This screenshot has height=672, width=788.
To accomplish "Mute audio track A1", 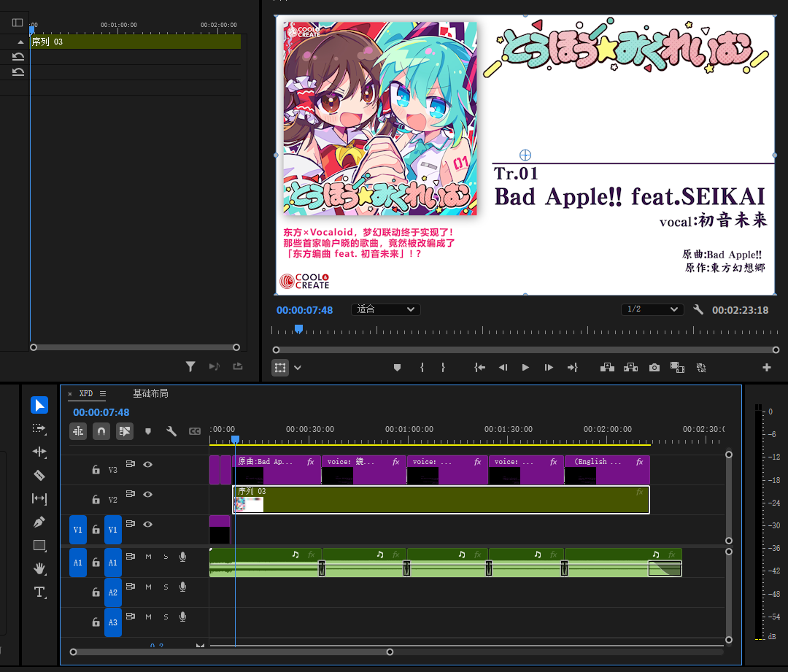I will coord(148,557).
